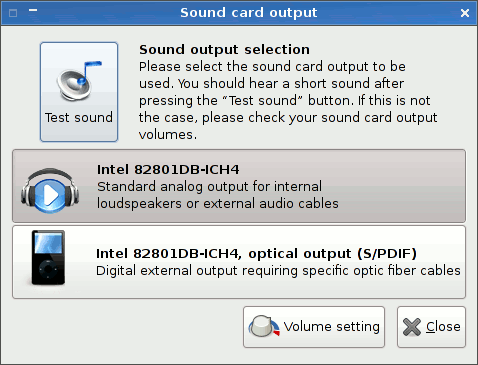This screenshot has height=365, width=478.
Task: Click the instructions paragraph about test sound
Action: coord(288,101)
